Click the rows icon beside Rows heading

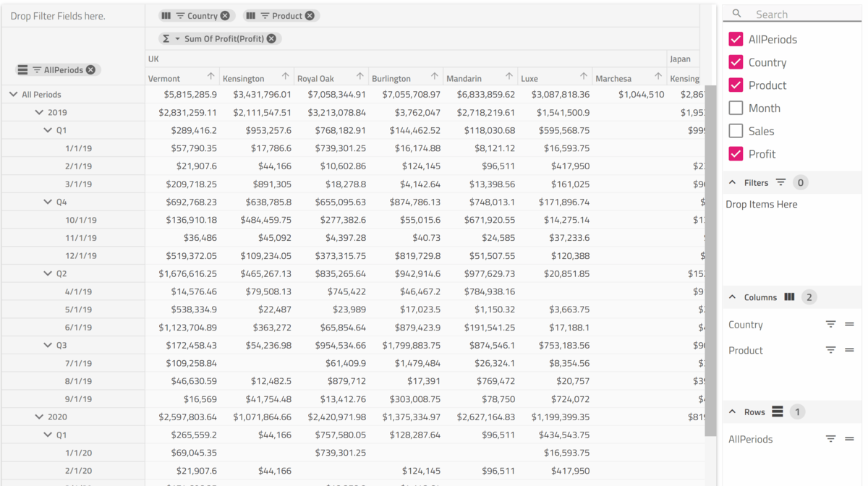pos(778,412)
